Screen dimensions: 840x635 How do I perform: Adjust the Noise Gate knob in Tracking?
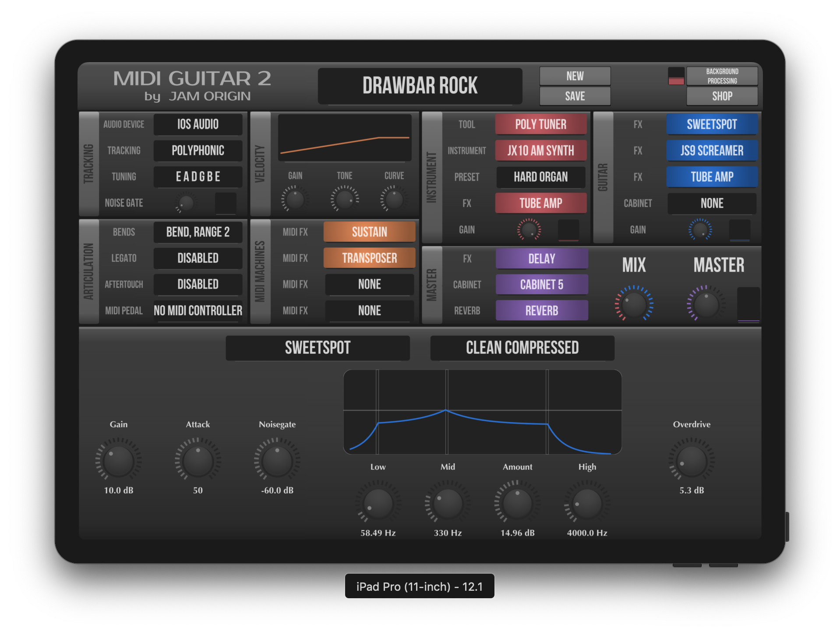click(186, 203)
